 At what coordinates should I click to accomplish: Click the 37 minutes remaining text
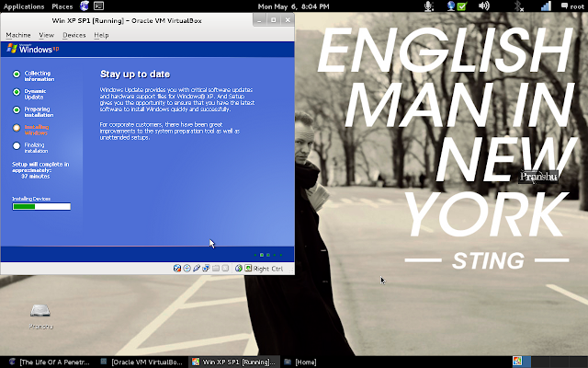click(35, 176)
